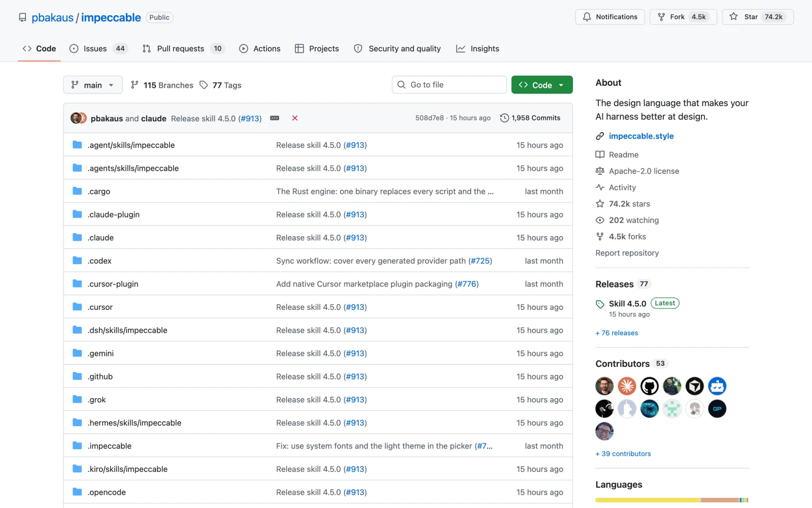Open the .cargo folder icon
Image resolution: width=812 pixels, height=508 pixels.
(77, 191)
